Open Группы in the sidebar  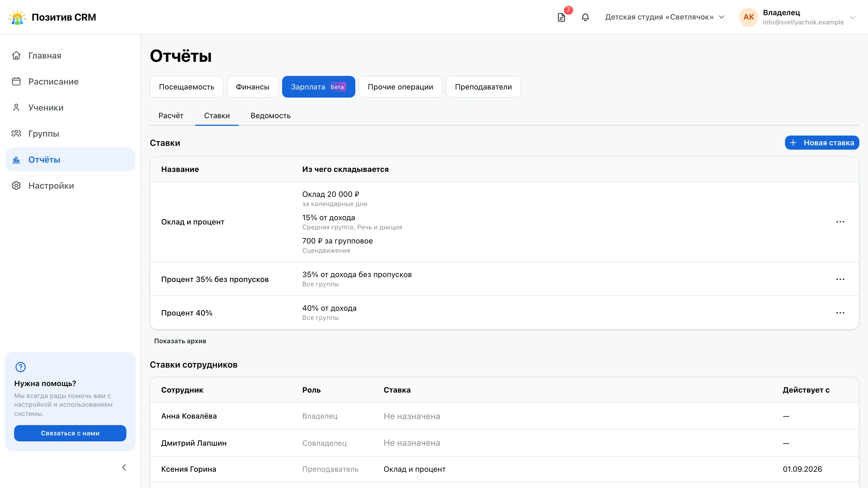coord(70,134)
